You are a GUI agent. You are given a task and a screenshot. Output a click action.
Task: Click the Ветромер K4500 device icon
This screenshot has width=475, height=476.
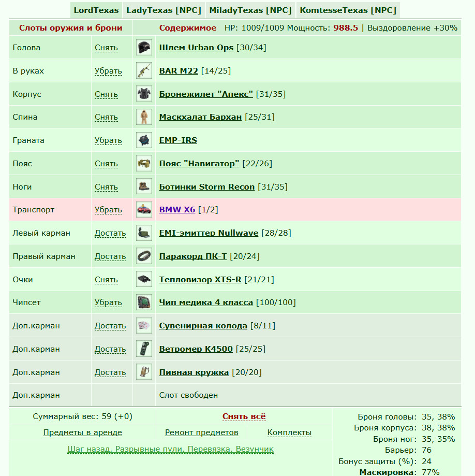click(x=144, y=349)
